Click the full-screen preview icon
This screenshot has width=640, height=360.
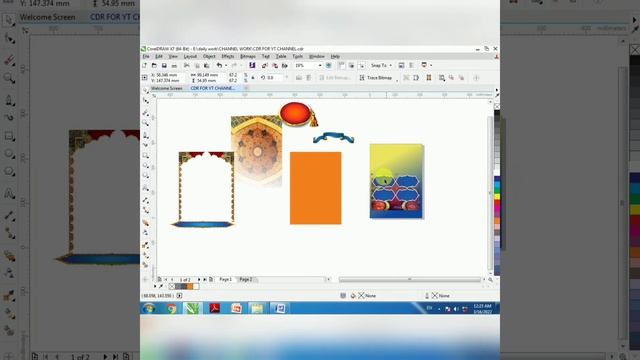click(329, 65)
